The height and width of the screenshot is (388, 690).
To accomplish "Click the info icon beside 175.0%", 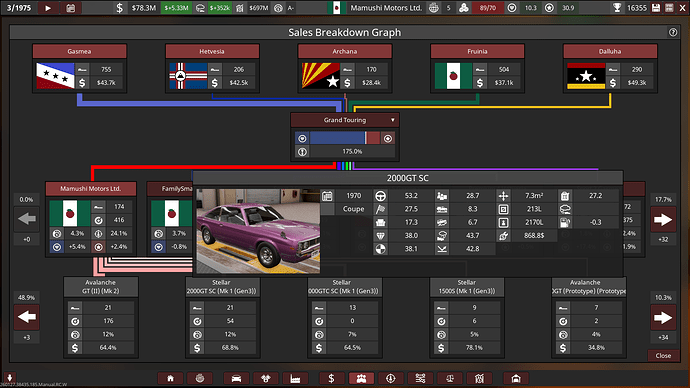I will [302, 152].
